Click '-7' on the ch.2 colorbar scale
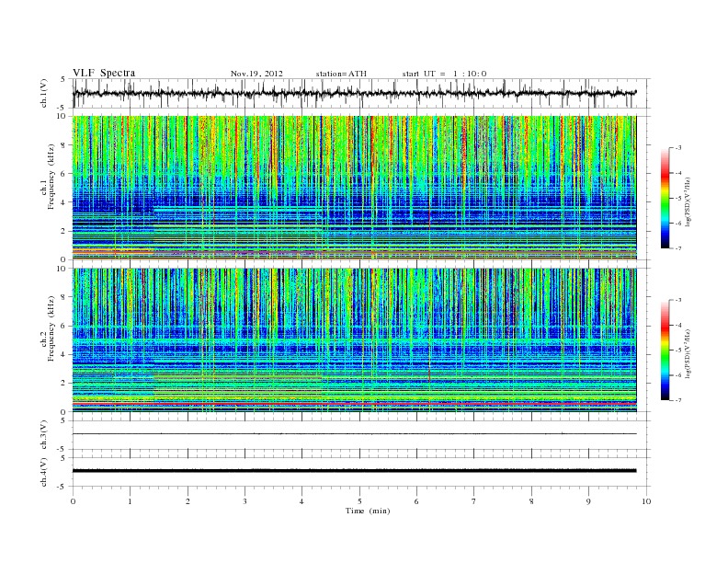 (677, 400)
